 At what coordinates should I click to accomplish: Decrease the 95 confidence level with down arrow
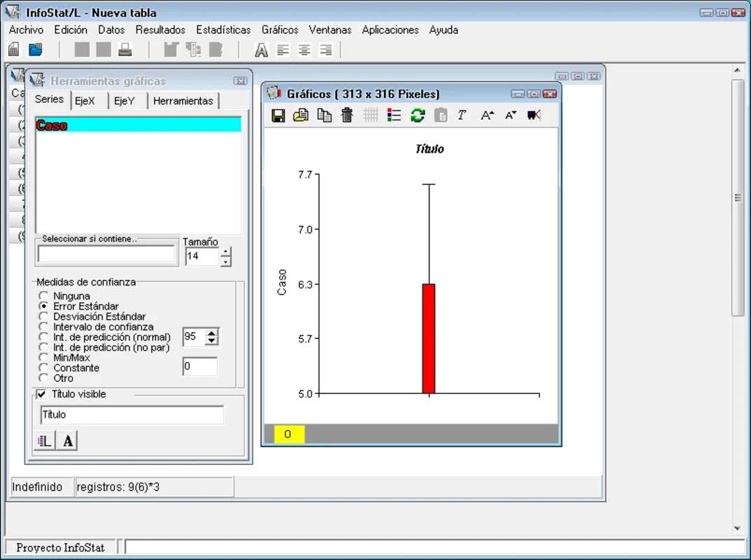[x=212, y=341]
